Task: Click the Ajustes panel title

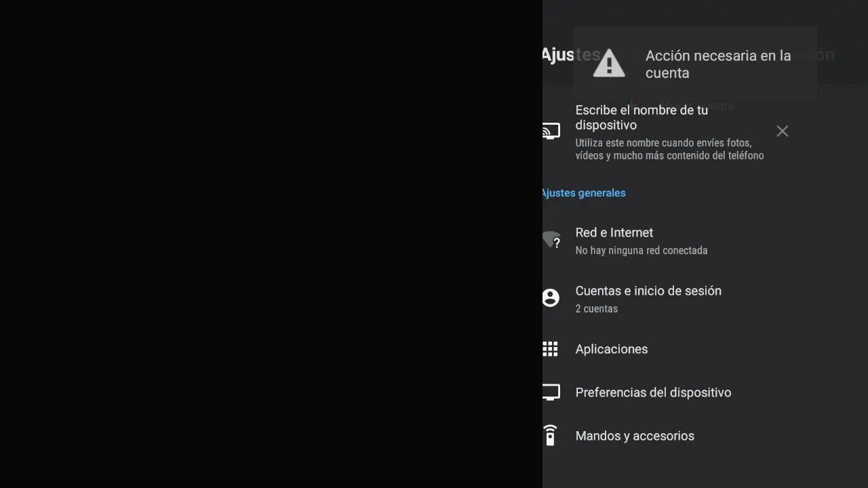Action: [559, 56]
